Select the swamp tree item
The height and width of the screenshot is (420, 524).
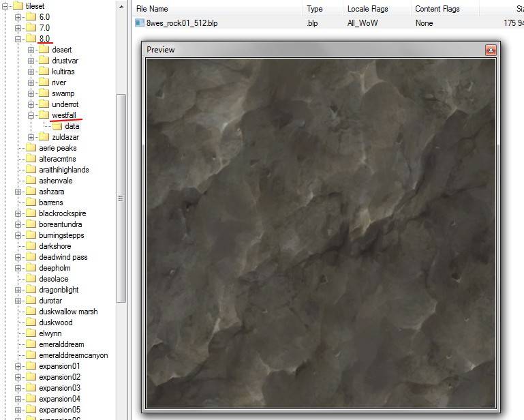pyautogui.click(x=63, y=93)
